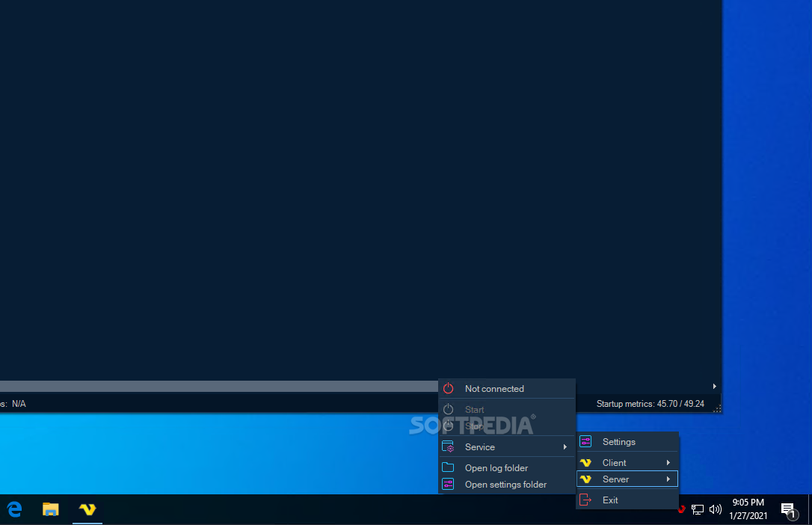
Task: Click the horizontal scrollbar right arrow
Action: point(715,386)
